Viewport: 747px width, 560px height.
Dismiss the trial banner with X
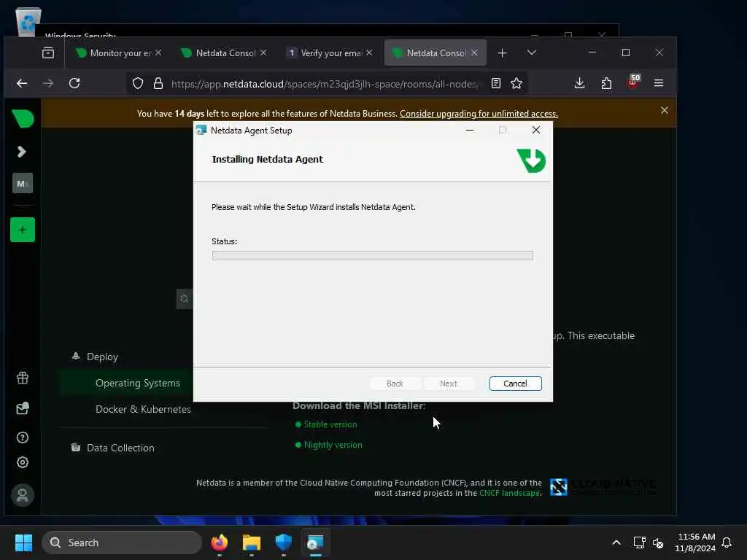[x=664, y=111]
